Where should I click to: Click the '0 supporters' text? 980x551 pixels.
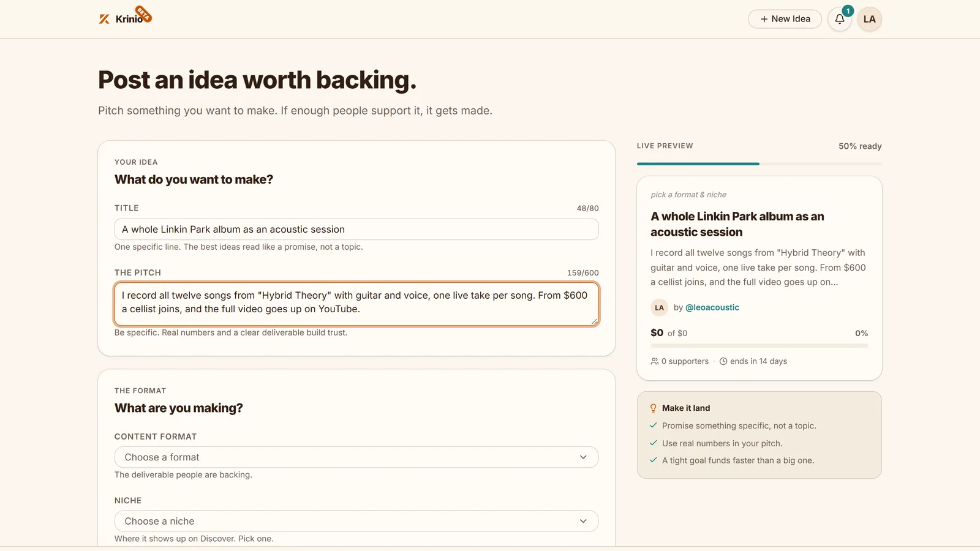click(x=685, y=361)
